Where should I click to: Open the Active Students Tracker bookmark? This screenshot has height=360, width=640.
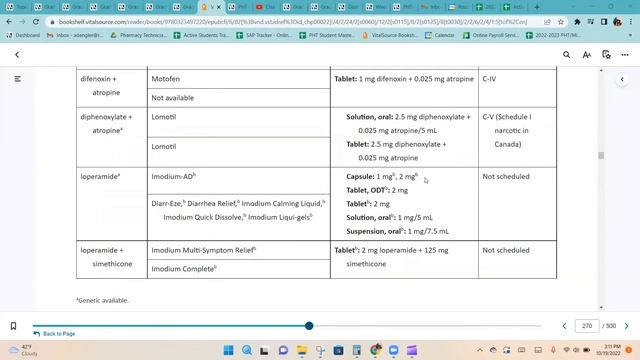tap(202, 36)
